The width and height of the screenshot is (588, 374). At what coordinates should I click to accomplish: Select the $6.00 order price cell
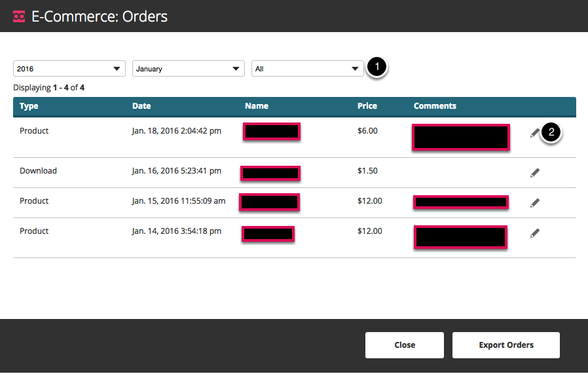[367, 131]
